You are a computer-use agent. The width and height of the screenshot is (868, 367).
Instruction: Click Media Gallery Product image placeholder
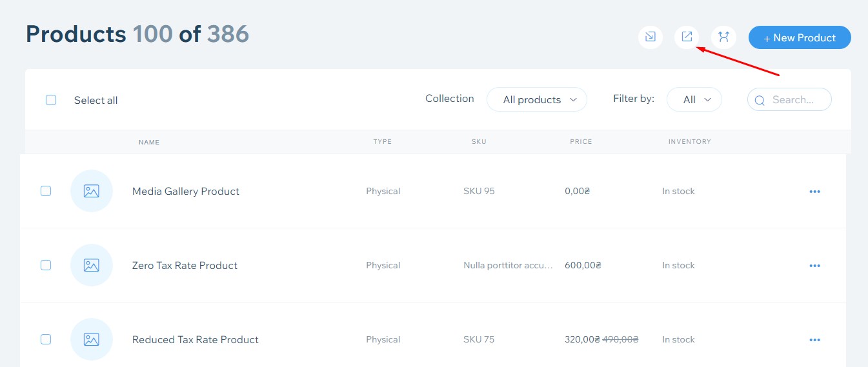tap(92, 191)
